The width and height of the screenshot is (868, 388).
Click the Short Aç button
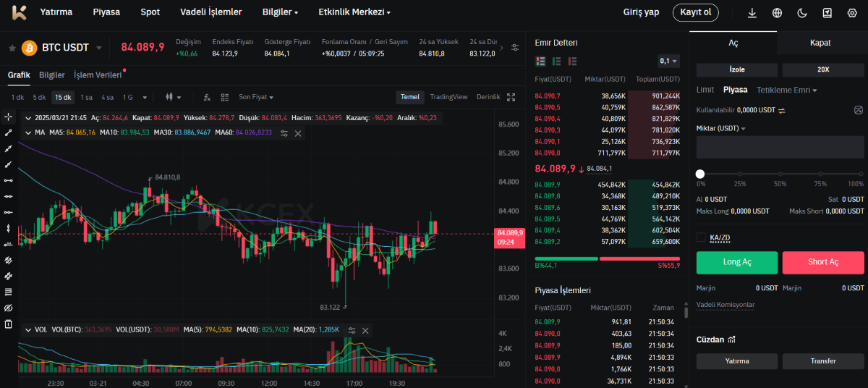823,262
